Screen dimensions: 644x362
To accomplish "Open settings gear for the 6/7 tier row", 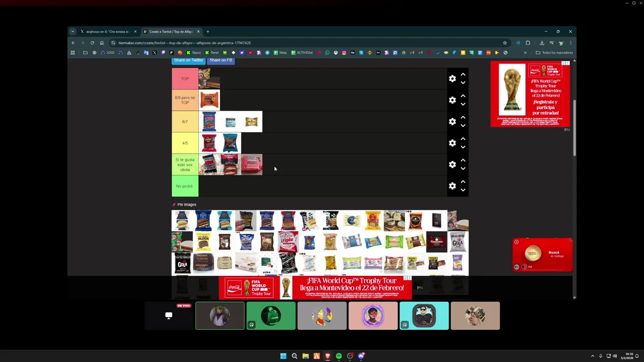I will pyautogui.click(x=452, y=122).
